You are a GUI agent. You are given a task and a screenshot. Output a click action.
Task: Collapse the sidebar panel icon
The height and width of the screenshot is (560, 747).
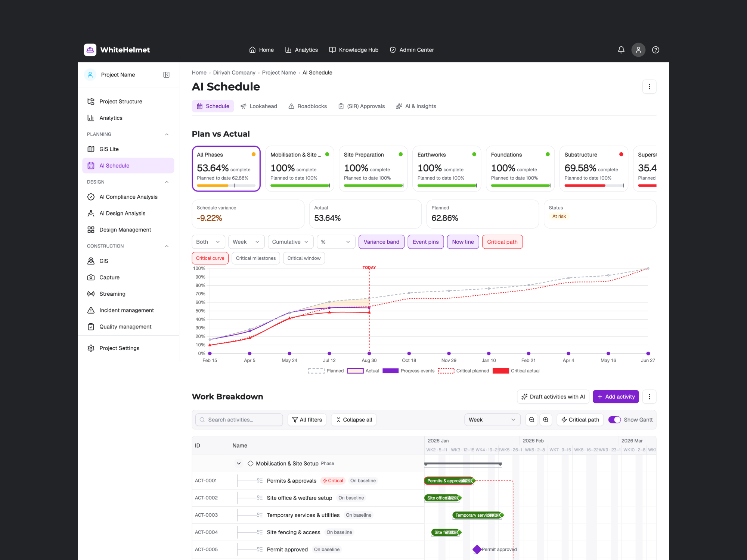point(167,75)
